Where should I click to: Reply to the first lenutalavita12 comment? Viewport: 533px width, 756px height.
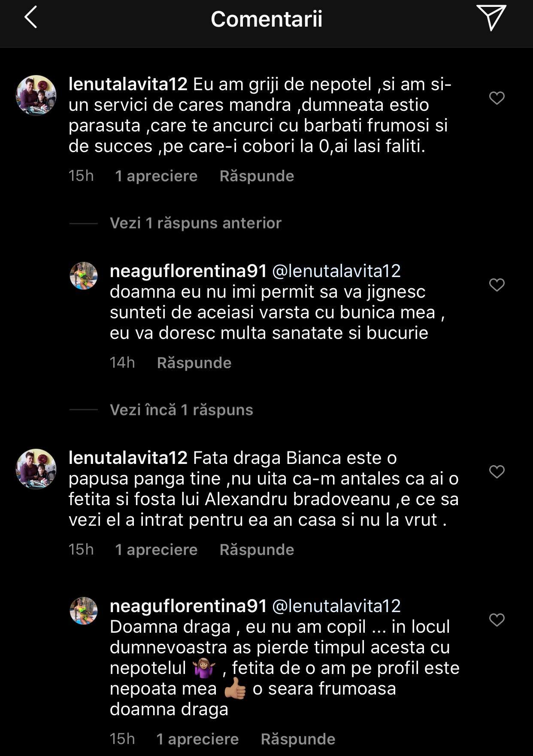point(257,176)
